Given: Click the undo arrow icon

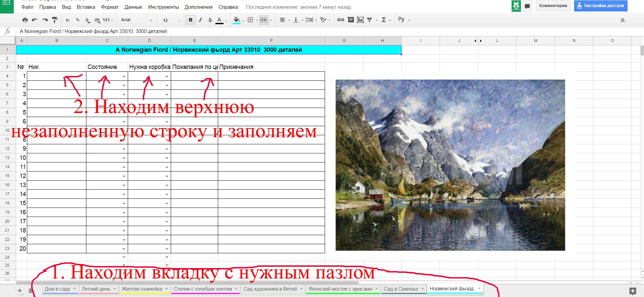Looking at the screenshot, I should pos(35,20).
